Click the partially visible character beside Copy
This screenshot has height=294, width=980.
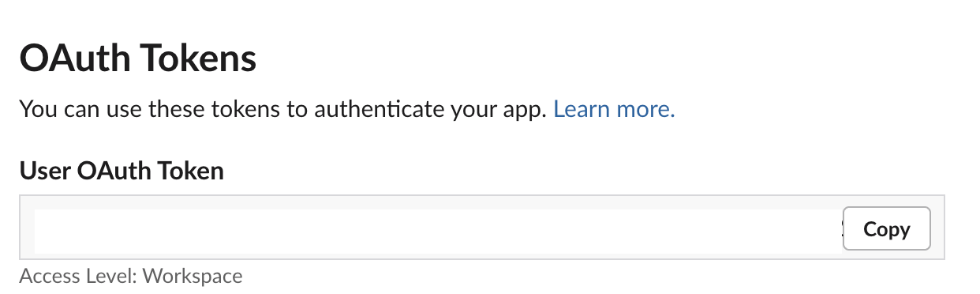pos(842,229)
